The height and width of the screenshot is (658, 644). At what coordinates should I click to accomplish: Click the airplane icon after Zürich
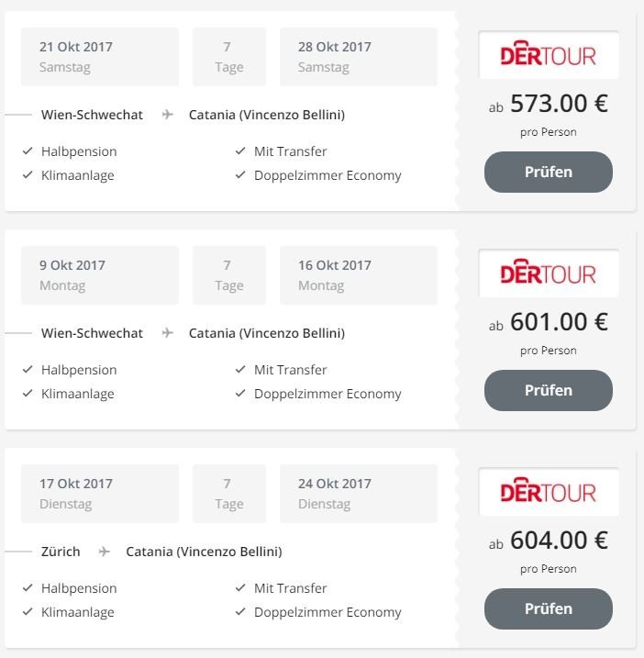point(105,552)
